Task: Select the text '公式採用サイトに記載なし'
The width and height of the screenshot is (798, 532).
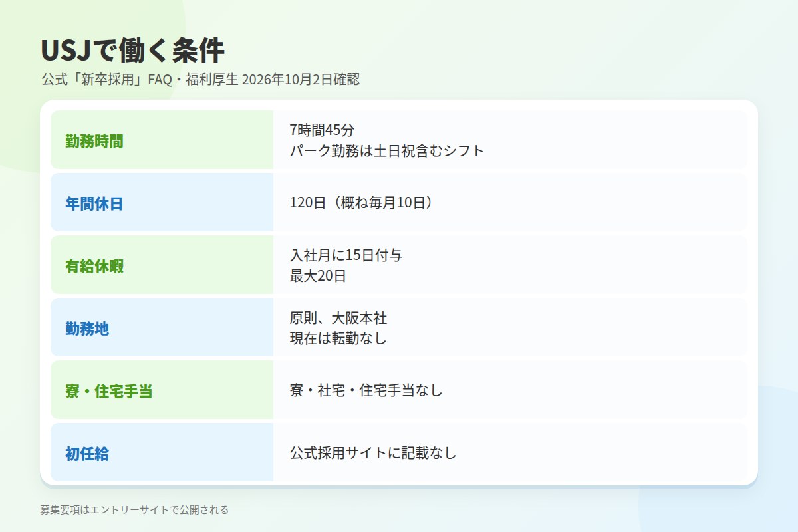Action: click(x=374, y=453)
